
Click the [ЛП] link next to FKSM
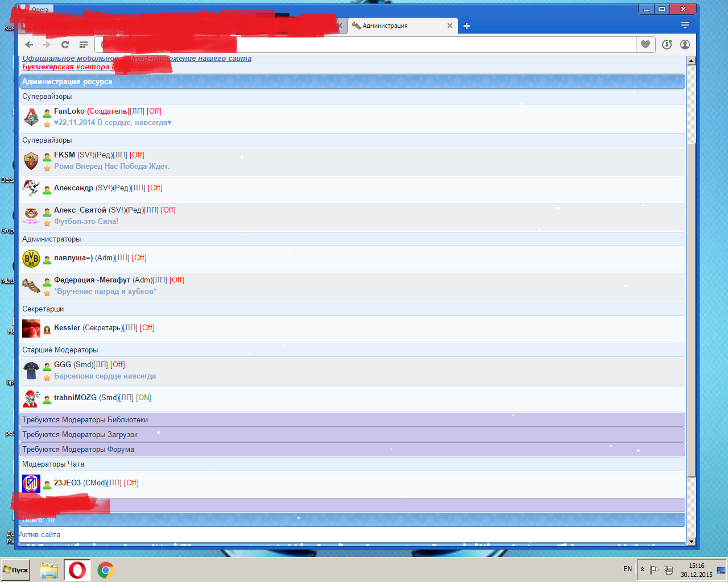pos(120,155)
